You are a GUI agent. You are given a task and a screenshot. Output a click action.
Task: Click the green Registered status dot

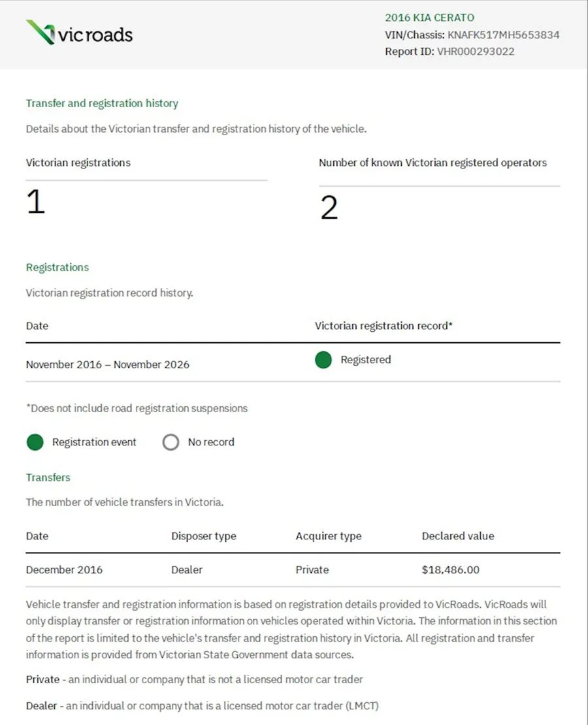323,360
